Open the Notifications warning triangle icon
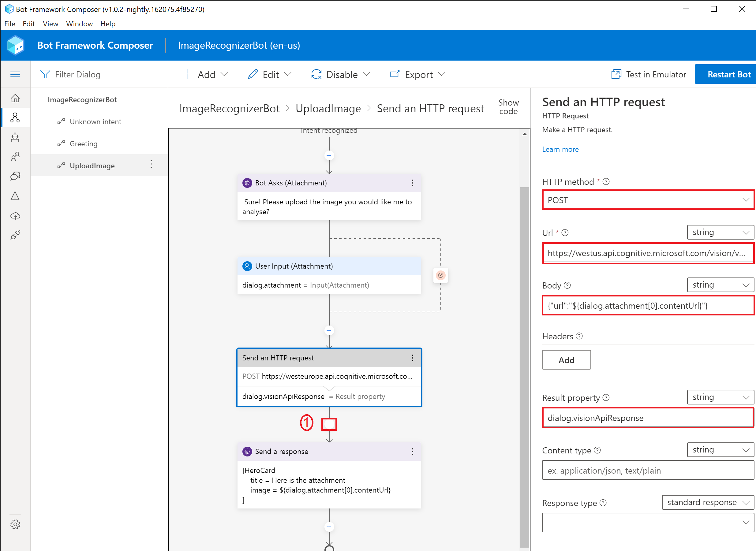Screen dimensions: 756x551 15,196
